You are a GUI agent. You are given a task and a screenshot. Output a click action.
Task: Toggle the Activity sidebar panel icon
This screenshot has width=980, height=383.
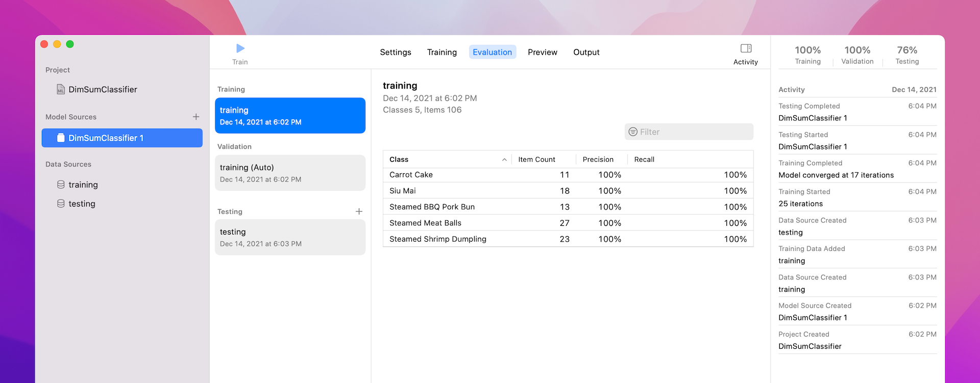[x=746, y=49]
